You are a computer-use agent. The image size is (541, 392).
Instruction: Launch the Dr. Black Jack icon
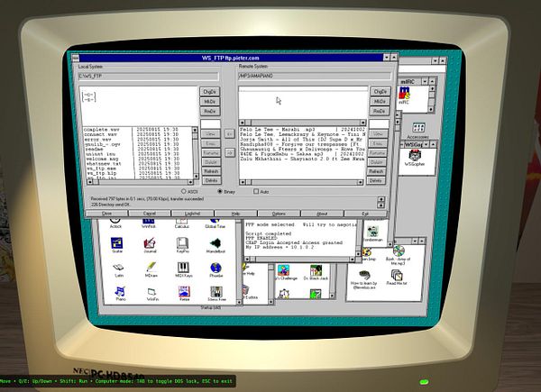tap(316, 272)
